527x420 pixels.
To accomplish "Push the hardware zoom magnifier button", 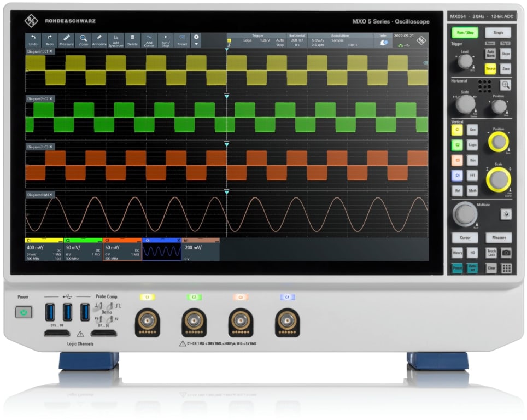I will pyautogui.click(x=505, y=85).
